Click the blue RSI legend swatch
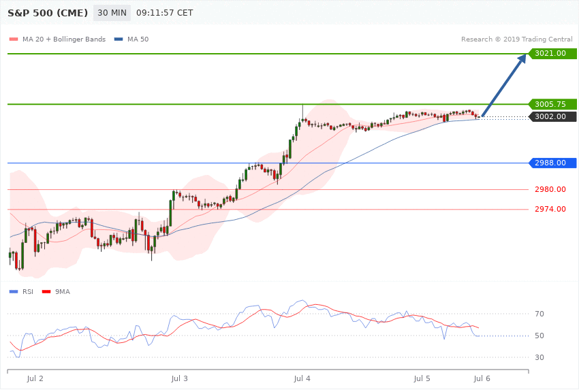The image size is (579, 392). pyautogui.click(x=14, y=292)
